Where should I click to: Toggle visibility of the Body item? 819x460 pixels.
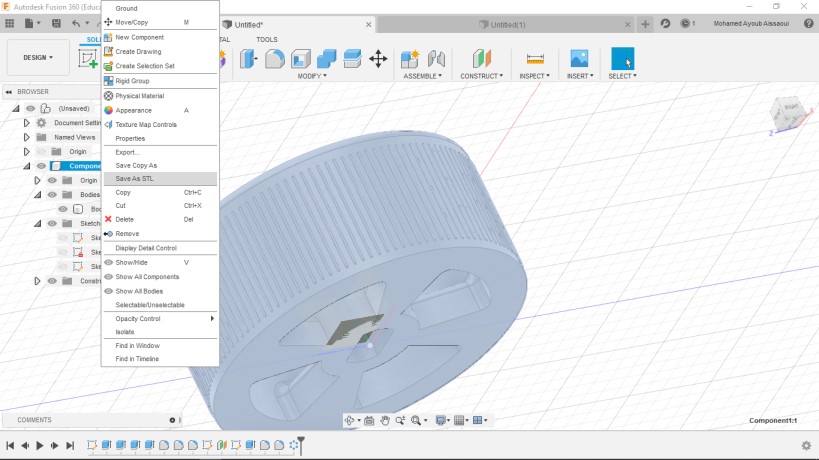[63, 209]
